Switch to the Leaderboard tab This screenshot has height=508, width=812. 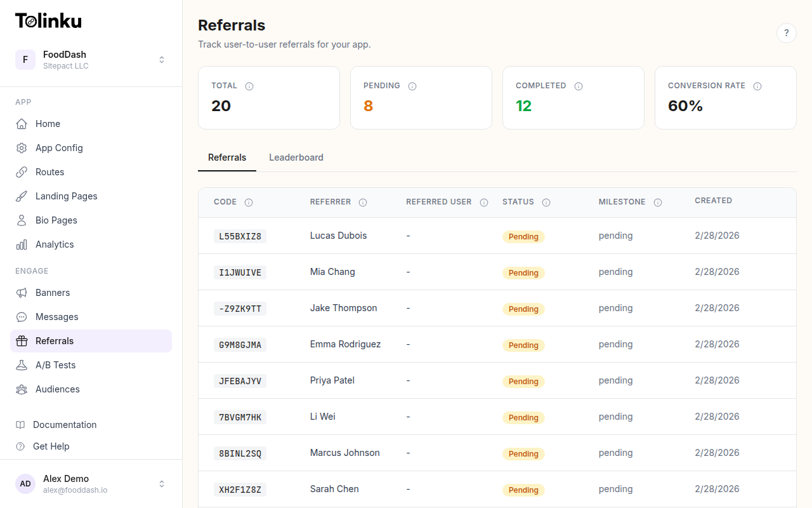click(296, 157)
